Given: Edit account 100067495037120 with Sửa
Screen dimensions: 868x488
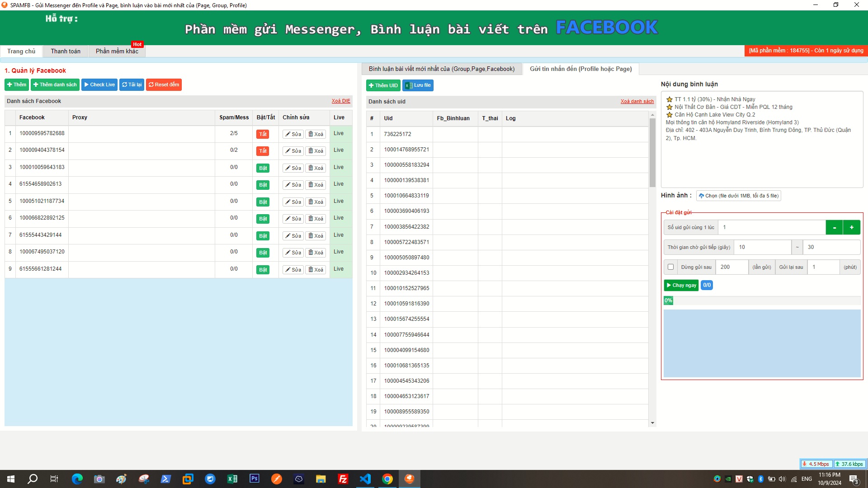Looking at the screenshot, I should point(293,253).
